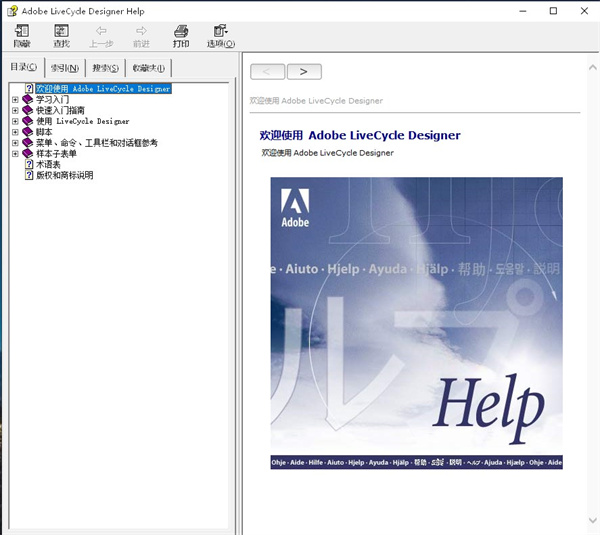Maximize the Help window
Image resolution: width=600 pixels, height=535 pixels.
(x=553, y=11)
